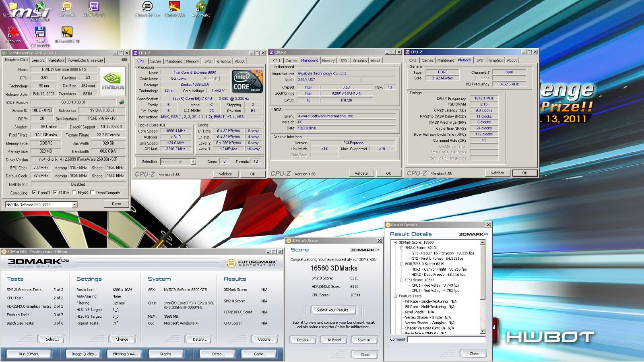Collapse the 3DMark Score: 16560 tree node
Image resolution: width=644 pixels, height=362 pixels.
395,242
